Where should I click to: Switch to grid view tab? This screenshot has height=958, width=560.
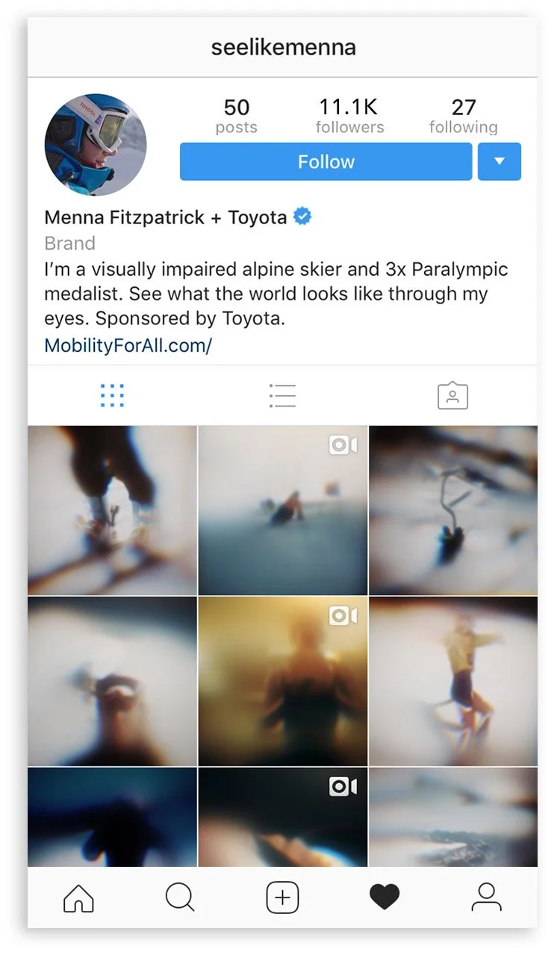112,395
